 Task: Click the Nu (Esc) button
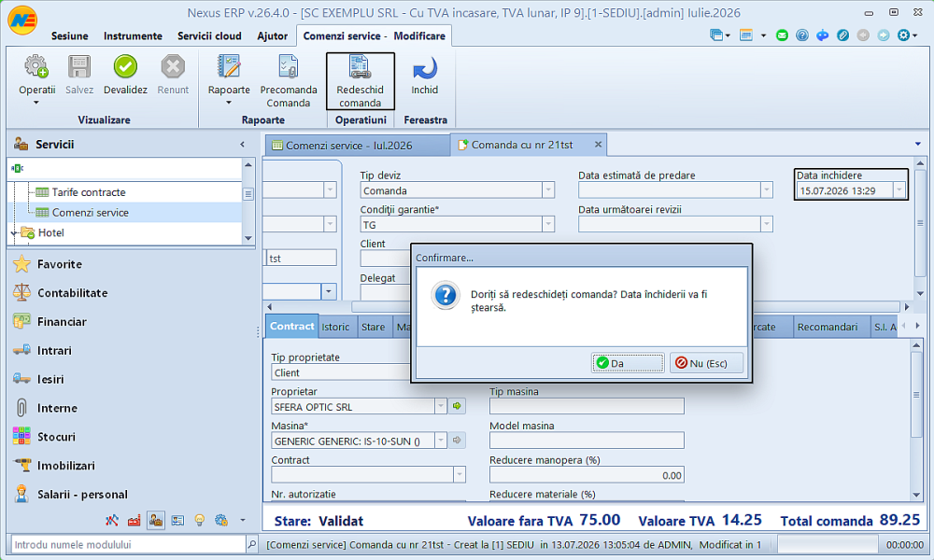(x=706, y=363)
